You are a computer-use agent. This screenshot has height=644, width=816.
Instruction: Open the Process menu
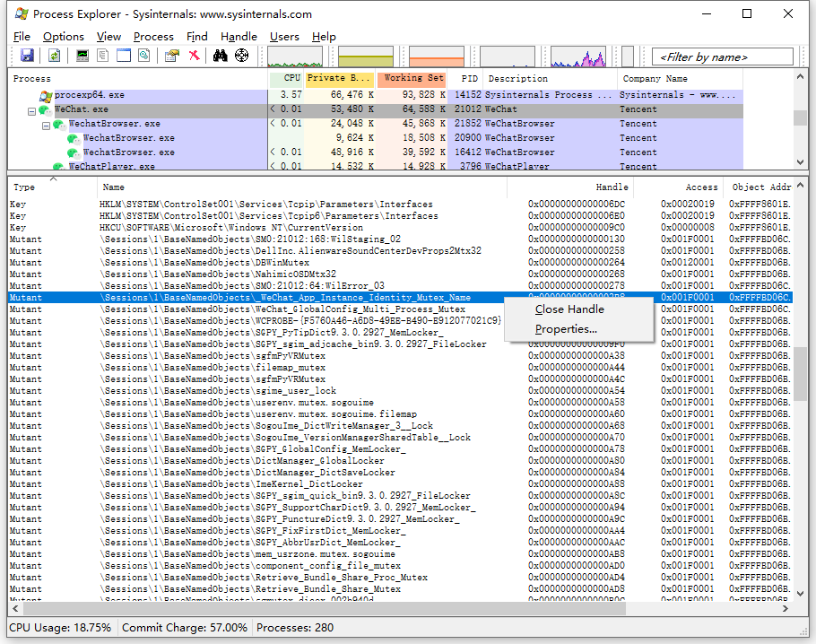point(153,37)
